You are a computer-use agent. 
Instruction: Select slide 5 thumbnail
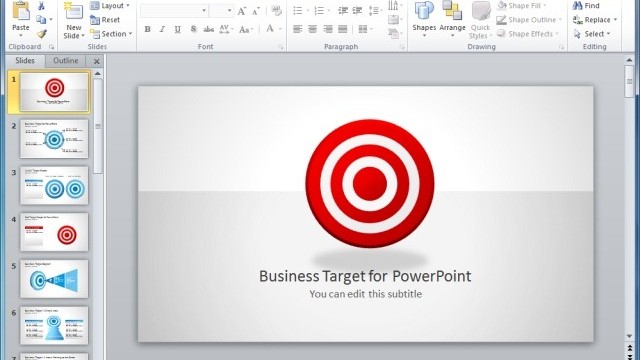click(54, 279)
